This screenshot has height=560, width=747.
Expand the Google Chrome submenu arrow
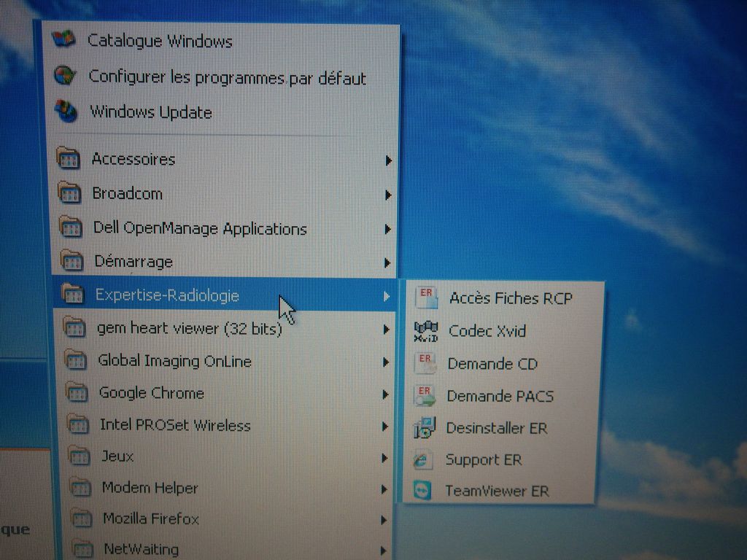pos(385,394)
